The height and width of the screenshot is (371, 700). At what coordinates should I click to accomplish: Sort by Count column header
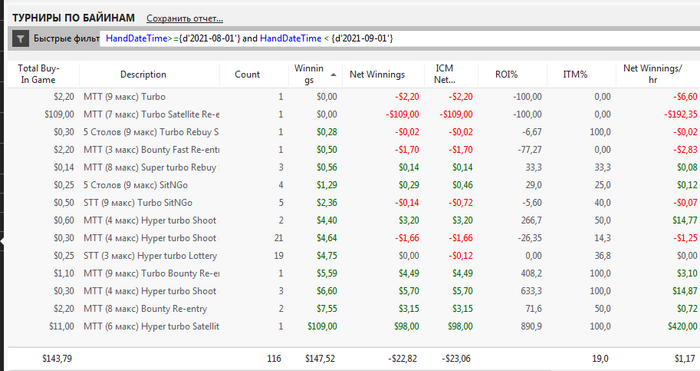[247, 75]
